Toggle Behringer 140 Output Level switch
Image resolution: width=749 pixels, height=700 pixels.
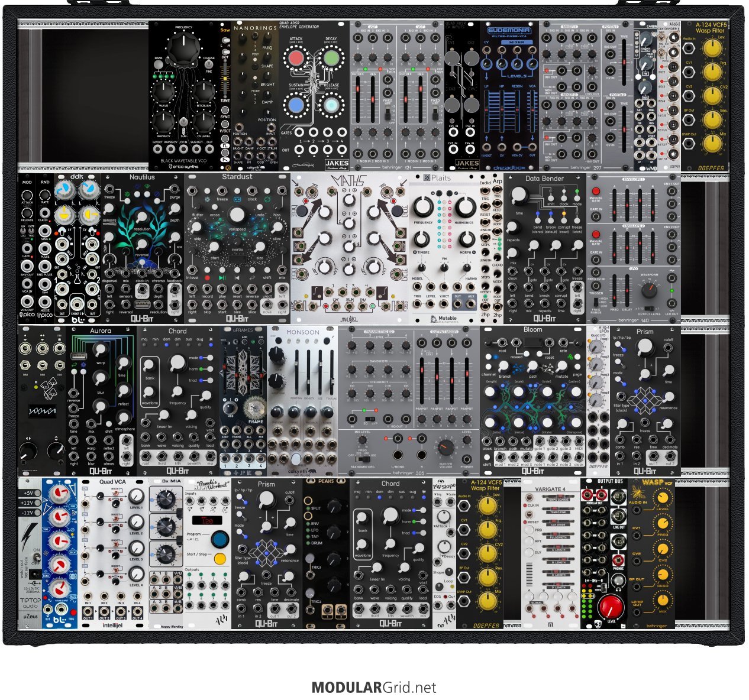pyautogui.click(x=649, y=309)
